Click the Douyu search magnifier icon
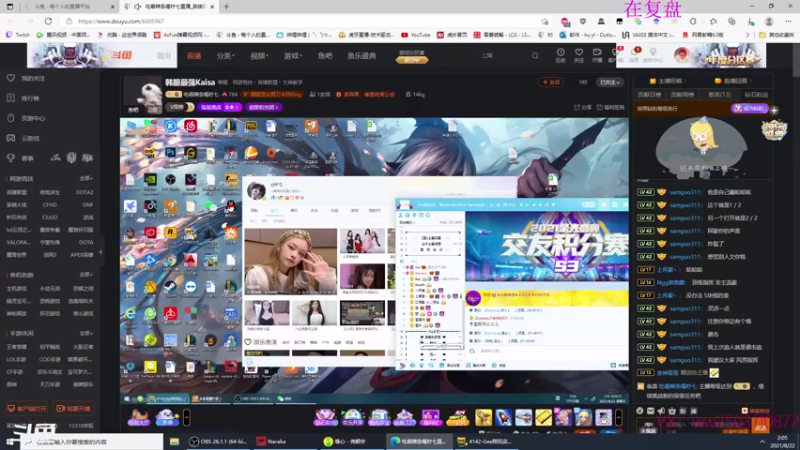This screenshot has height=450, width=800. pyautogui.click(x=535, y=56)
